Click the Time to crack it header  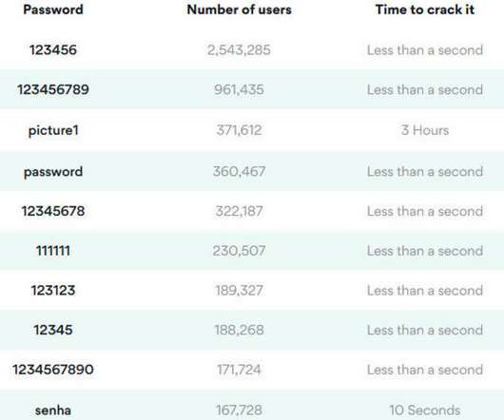(425, 10)
